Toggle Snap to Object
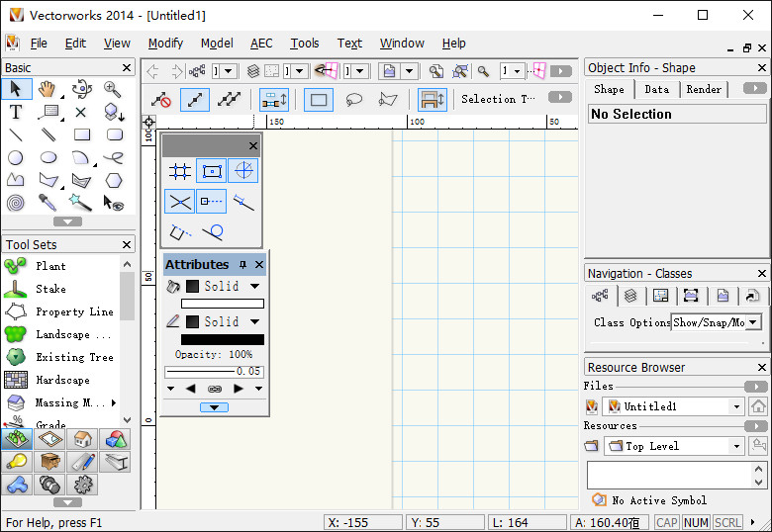Image resolution: width=772 pixels, height=532 pixels. (x=212, y=171)
